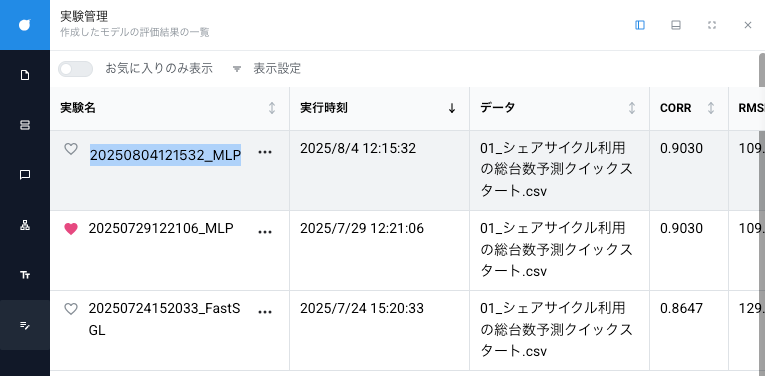
Task: Unfavorite the 20250729122106_MLP experiment
Action: tap(71, 229)
